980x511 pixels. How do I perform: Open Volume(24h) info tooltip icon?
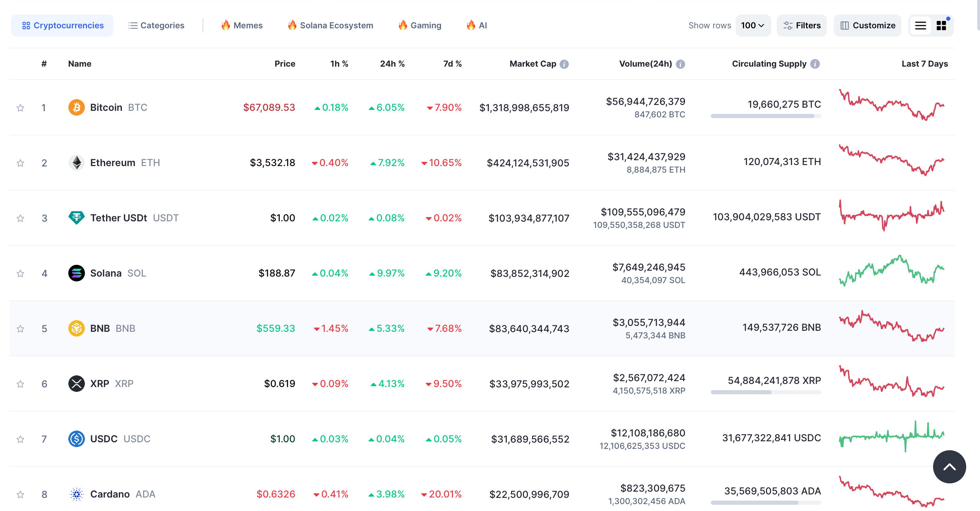click(x=680, y=64)
